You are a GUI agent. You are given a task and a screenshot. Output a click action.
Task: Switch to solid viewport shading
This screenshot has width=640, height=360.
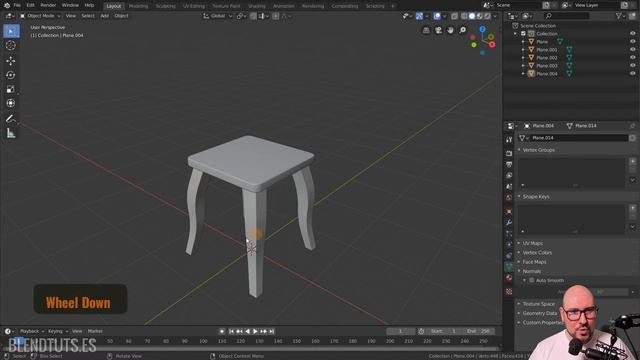(x=472, y=16)
